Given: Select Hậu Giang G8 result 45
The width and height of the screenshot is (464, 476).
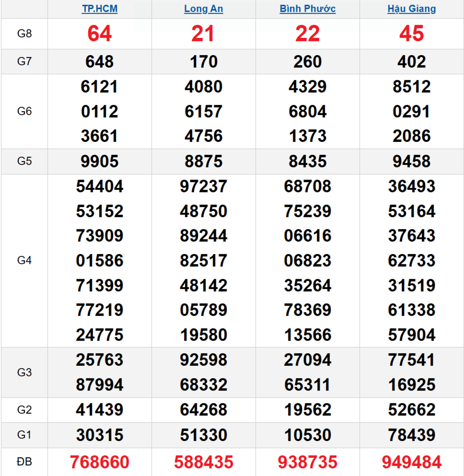Looking at the screenshot, I should pyautogui.click(x=411, y=34).
